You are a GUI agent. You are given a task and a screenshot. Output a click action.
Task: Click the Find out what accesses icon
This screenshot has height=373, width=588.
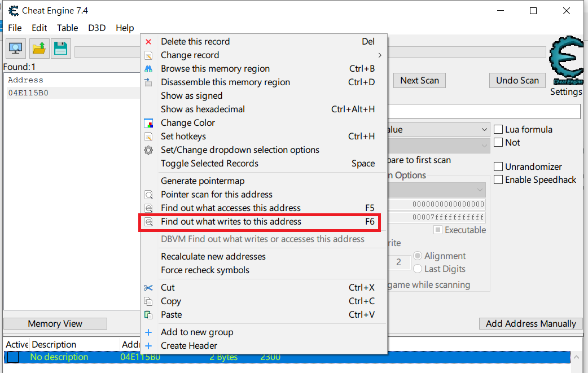[x=148, y=208]
